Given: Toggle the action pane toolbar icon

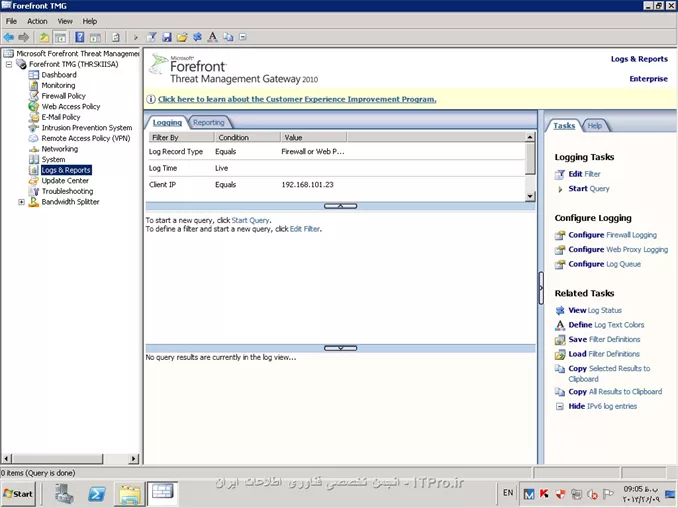Looking at the screenshot, I should pyautogui.click(x=96, y=37).
